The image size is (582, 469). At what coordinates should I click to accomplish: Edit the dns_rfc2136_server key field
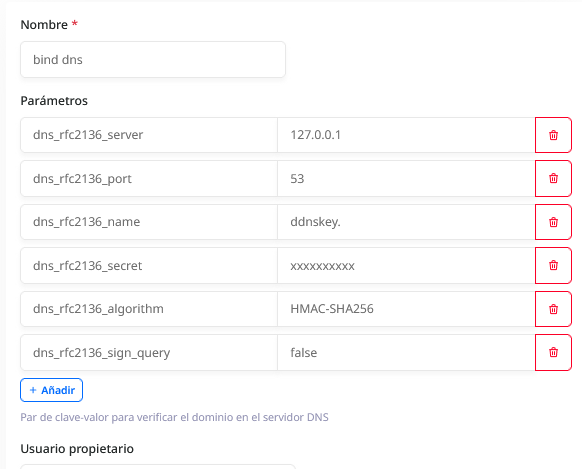pos(149,135)
